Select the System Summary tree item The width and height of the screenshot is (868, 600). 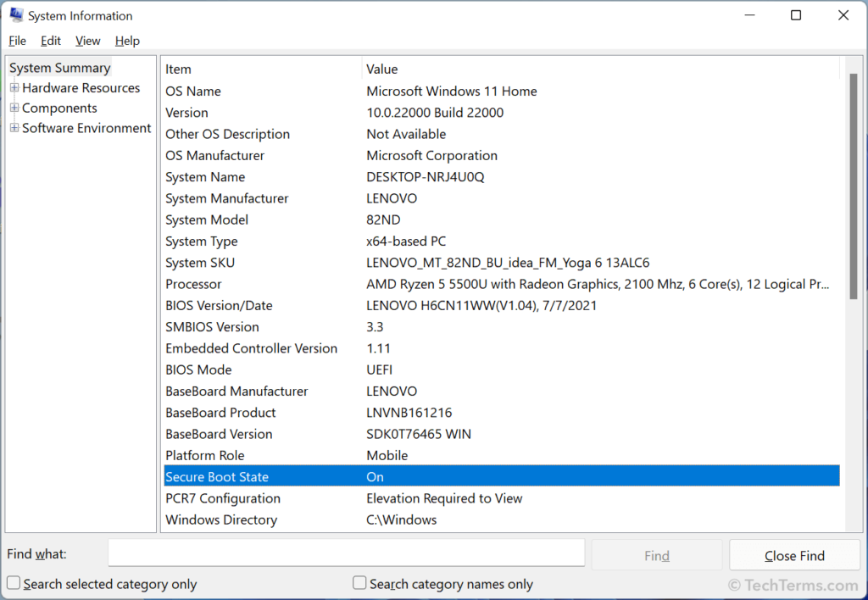(x=59, y=67)
